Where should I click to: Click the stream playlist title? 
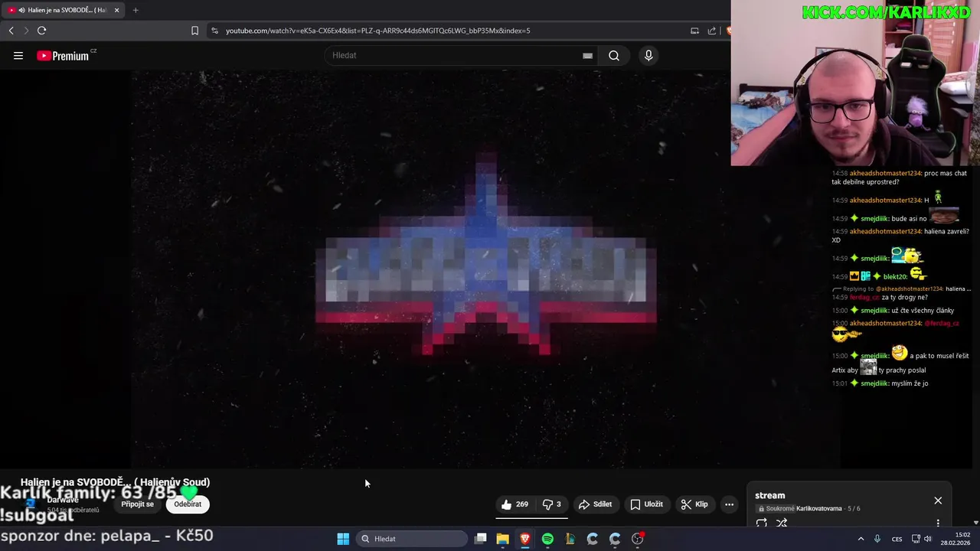769,496
